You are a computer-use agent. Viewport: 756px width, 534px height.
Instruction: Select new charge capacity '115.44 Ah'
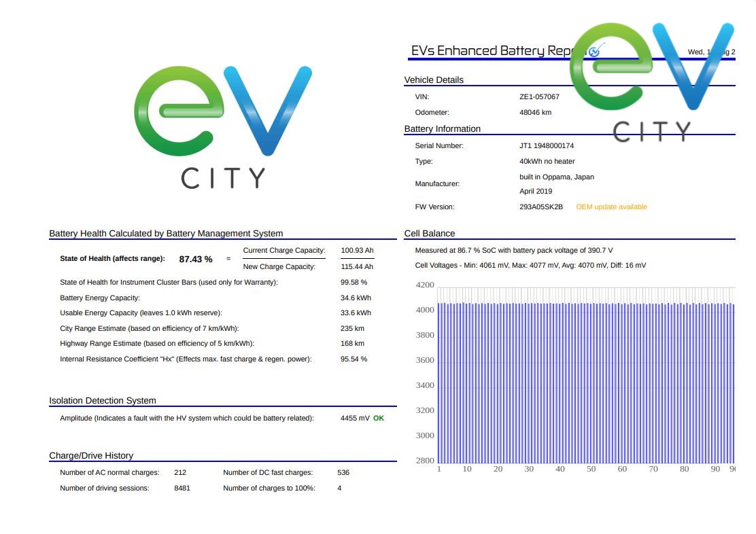point(357,266)
